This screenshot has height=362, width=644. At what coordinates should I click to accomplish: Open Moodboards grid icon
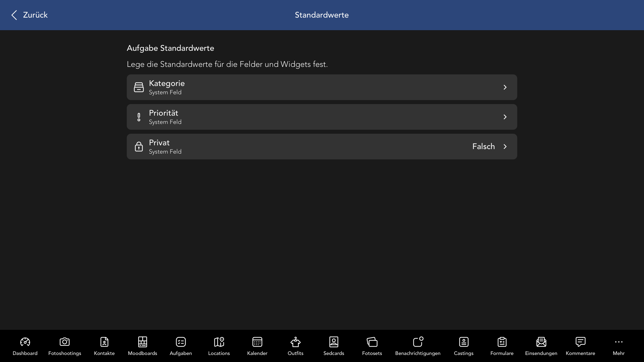point(142,342)
